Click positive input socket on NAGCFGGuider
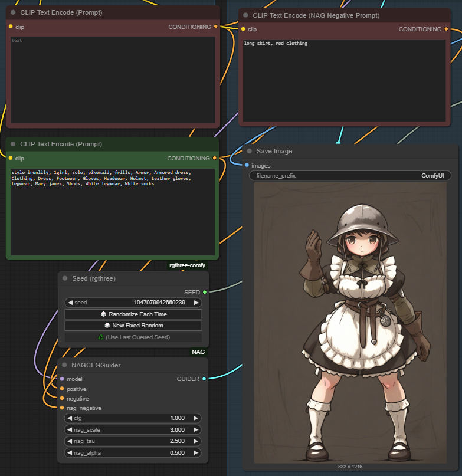Screen dimensions: 462x476 click(62, 389)
